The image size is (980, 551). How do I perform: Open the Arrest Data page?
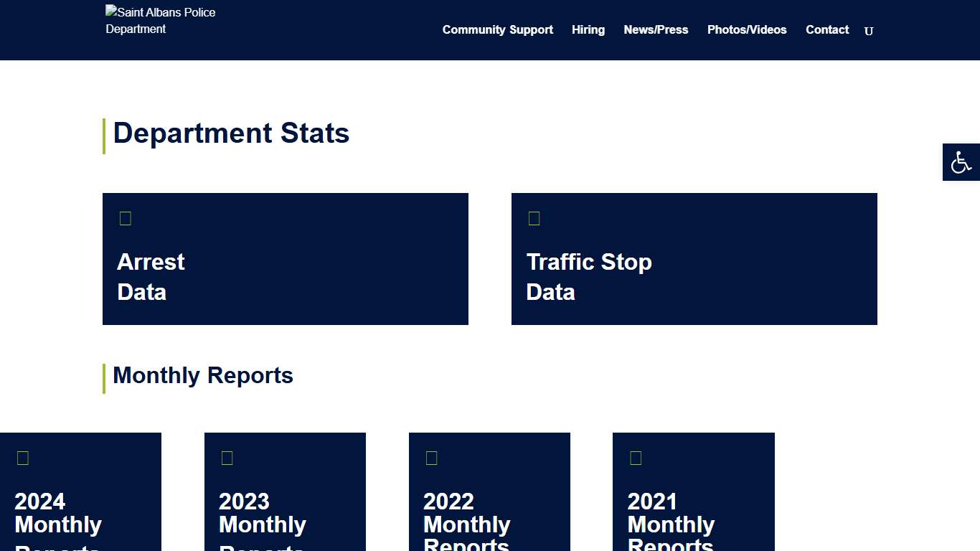[x=151, y=276]
